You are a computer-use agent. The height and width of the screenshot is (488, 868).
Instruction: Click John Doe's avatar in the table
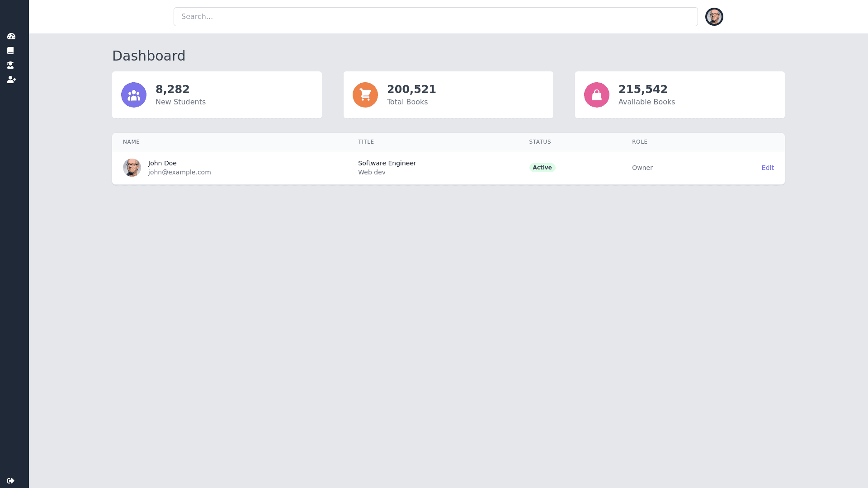[132, 168]
